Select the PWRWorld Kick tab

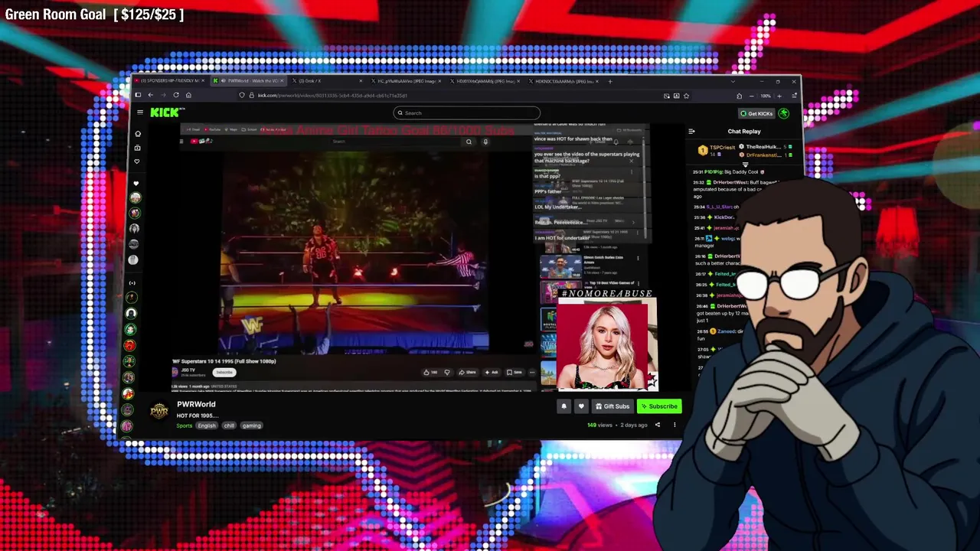click(248, 81)
